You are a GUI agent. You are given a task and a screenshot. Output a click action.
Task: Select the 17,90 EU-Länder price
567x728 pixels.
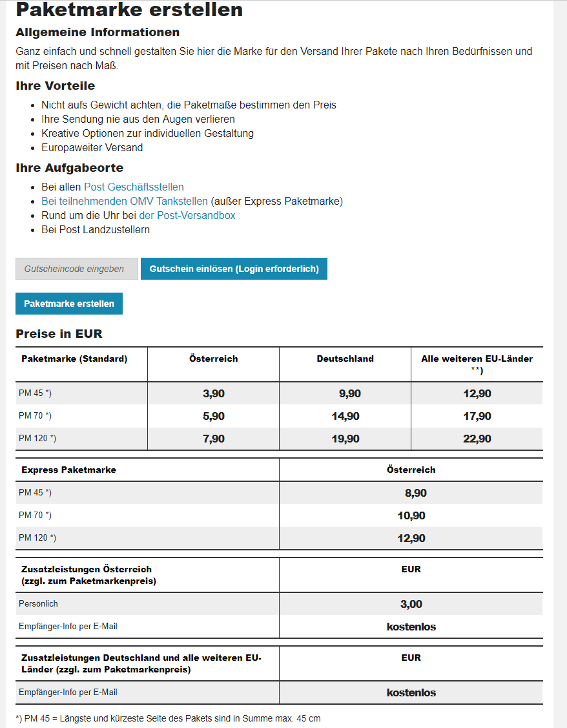(477, 416)
